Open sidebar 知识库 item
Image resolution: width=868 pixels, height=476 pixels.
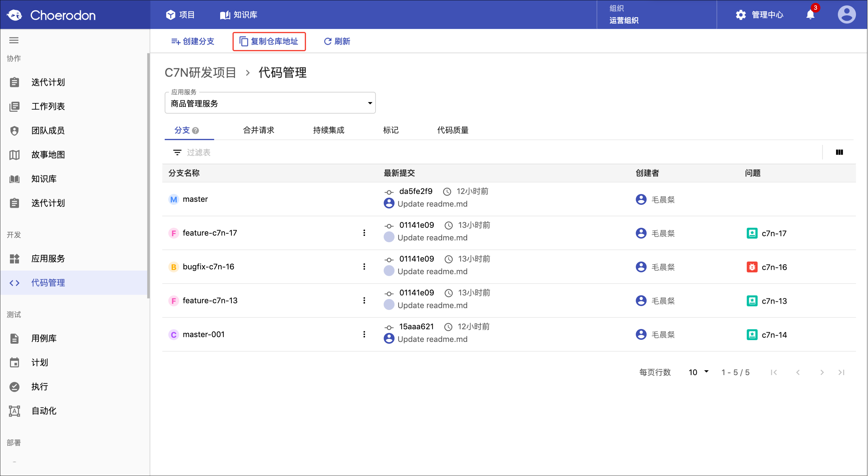[x=73, y=179]
